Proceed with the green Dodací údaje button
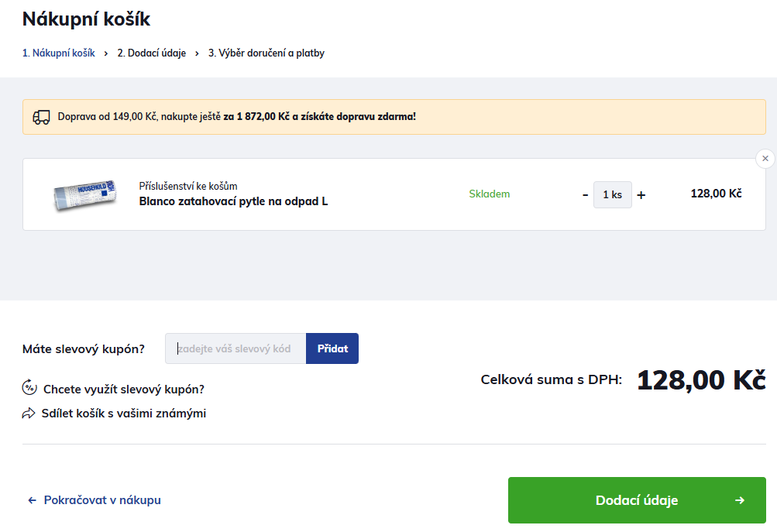 point(636,500)
